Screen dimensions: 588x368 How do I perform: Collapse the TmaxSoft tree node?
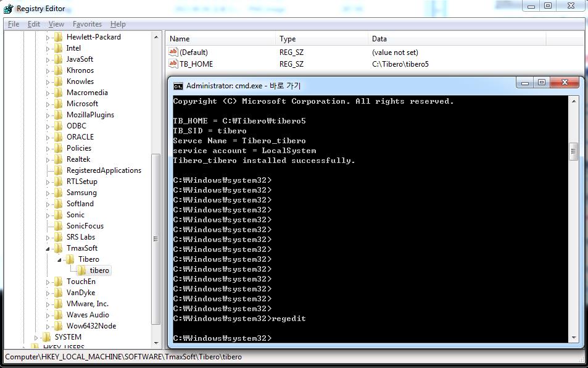[48, 248]
